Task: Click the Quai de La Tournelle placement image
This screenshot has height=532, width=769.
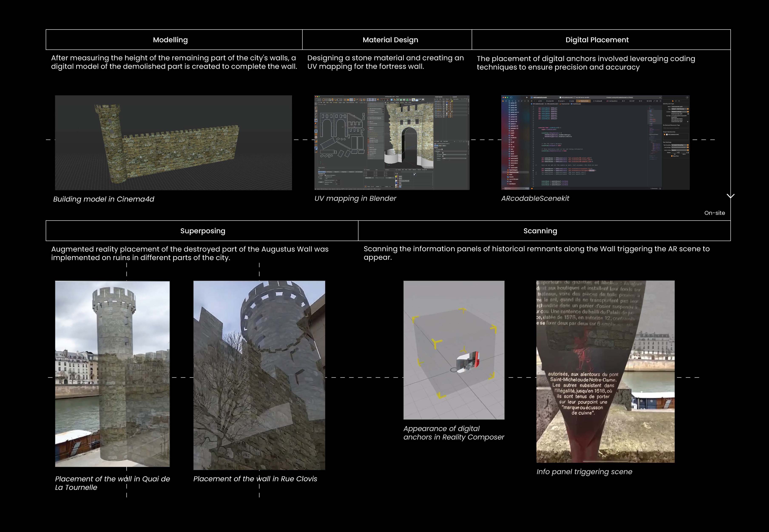Action: [112, 374]
